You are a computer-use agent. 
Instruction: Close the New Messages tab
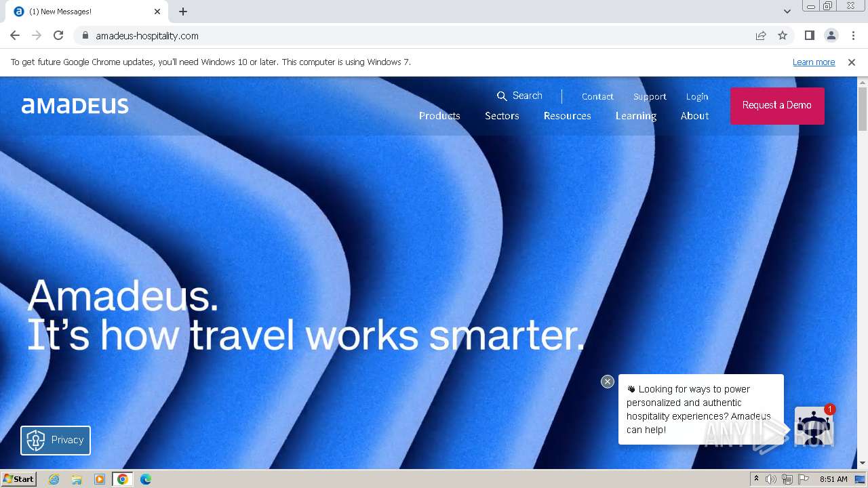click(157, 12)
